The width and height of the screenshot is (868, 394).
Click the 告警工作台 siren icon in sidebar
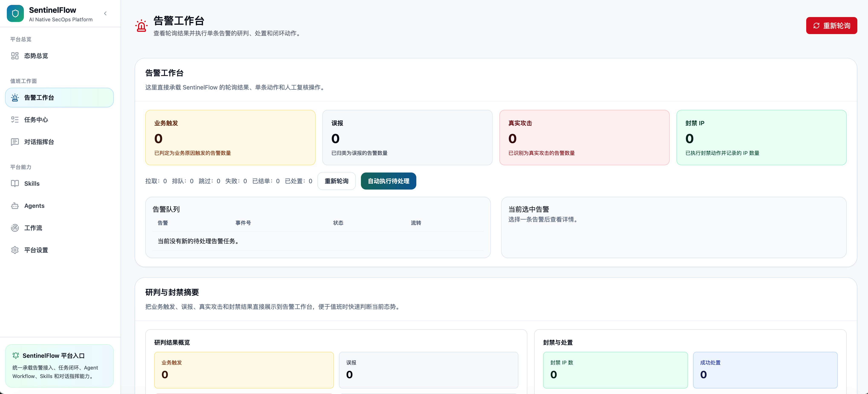pyautogui.click(x=15, y=98)
